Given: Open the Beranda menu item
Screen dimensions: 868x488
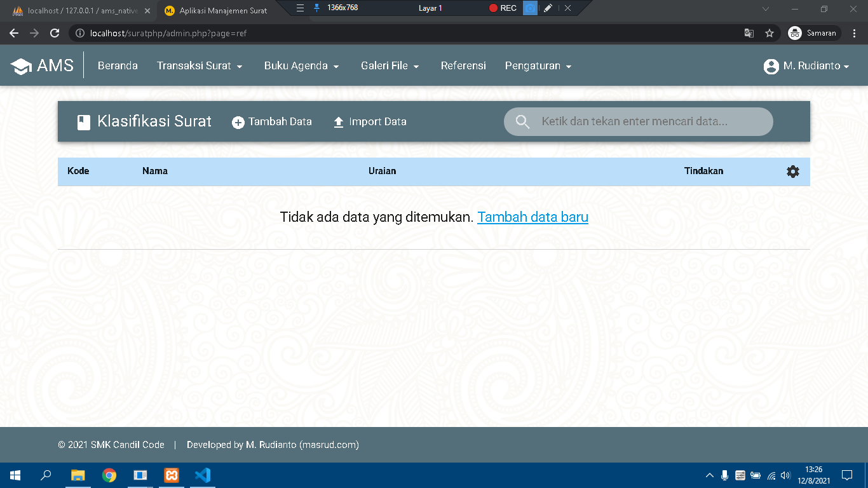Looking at the screenshot, I should (x=118, y=65).
